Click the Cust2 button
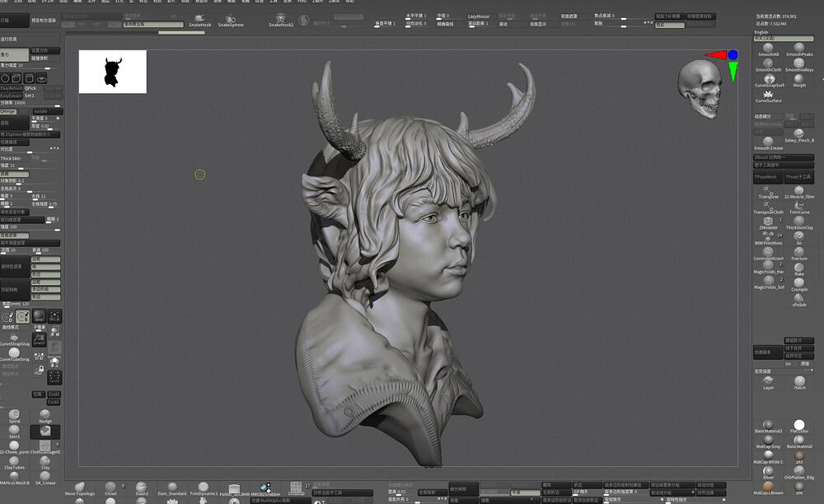Image resolution: width=824 pixels, height=504 pixels. pyautogui.click(x=54, y=402)
